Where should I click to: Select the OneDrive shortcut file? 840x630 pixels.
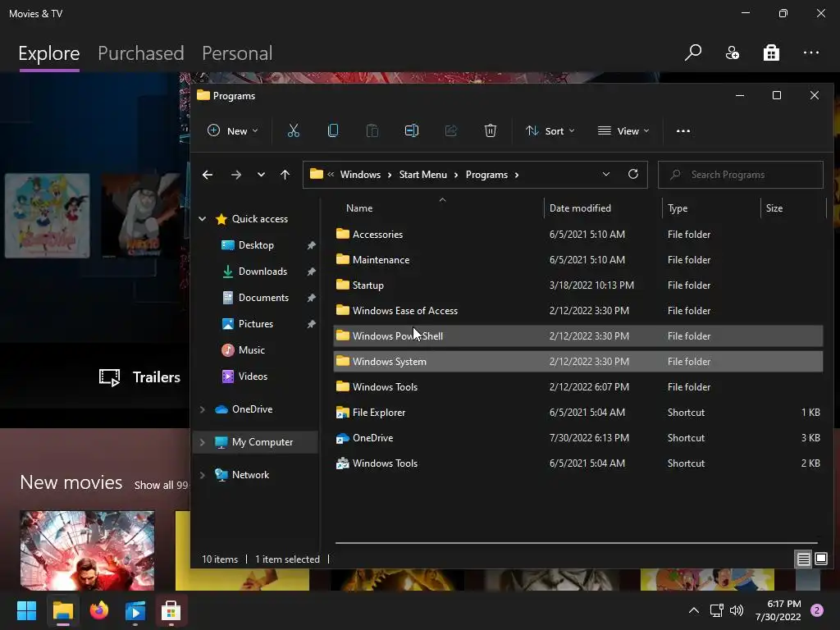[x=577, y=438]
